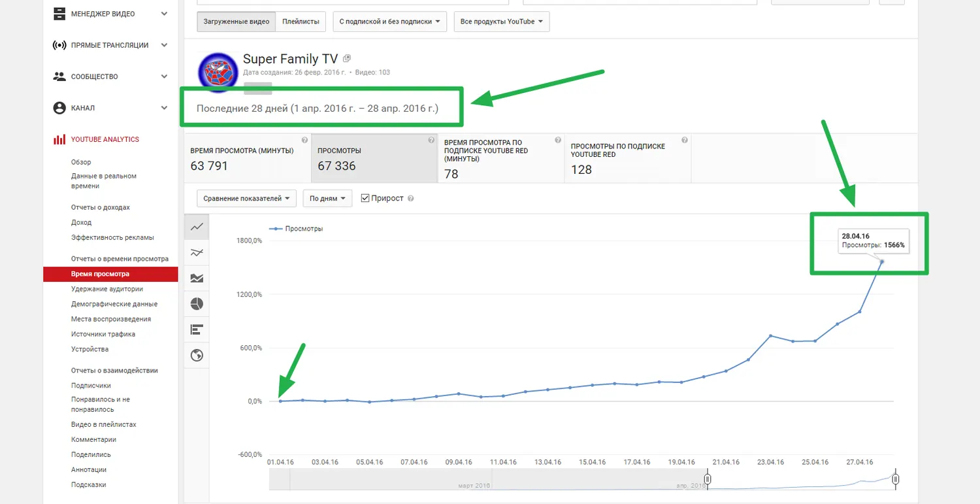Open the Доход report

tap(81, 222)
